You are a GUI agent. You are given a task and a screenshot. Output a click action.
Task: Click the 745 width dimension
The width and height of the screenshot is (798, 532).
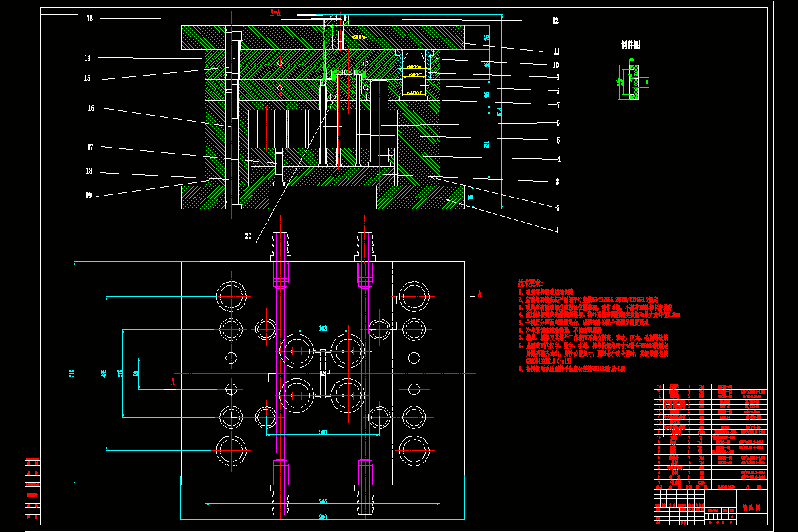(x=323, y=501)
